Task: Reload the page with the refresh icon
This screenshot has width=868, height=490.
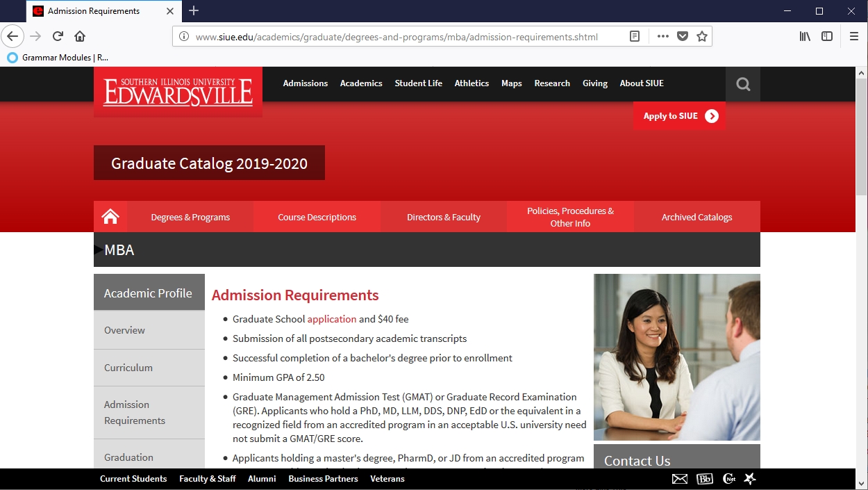Action: [58, 36]
